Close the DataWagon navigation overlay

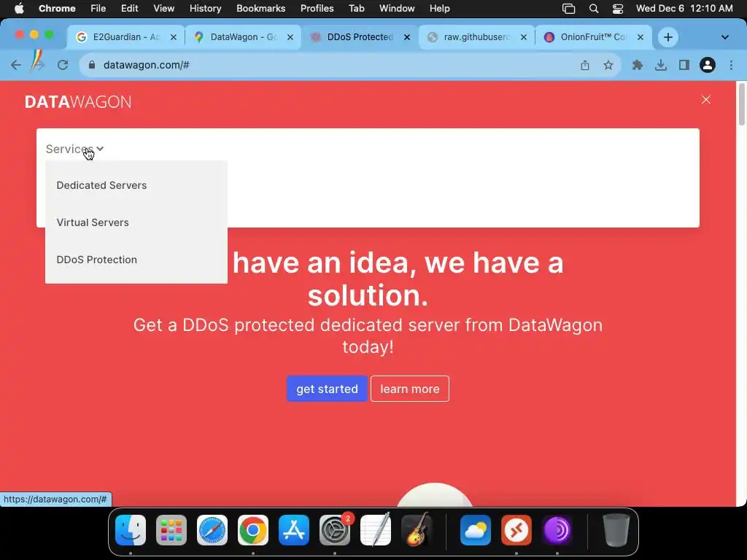tap(706, 99)
